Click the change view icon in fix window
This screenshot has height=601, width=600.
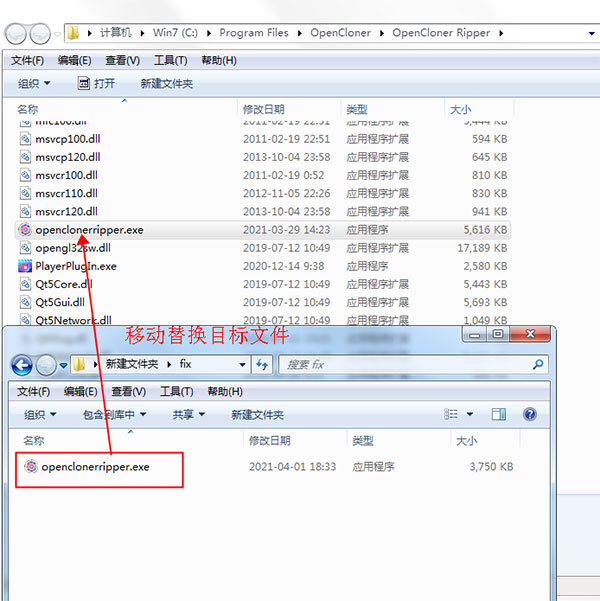pos(451,414)
